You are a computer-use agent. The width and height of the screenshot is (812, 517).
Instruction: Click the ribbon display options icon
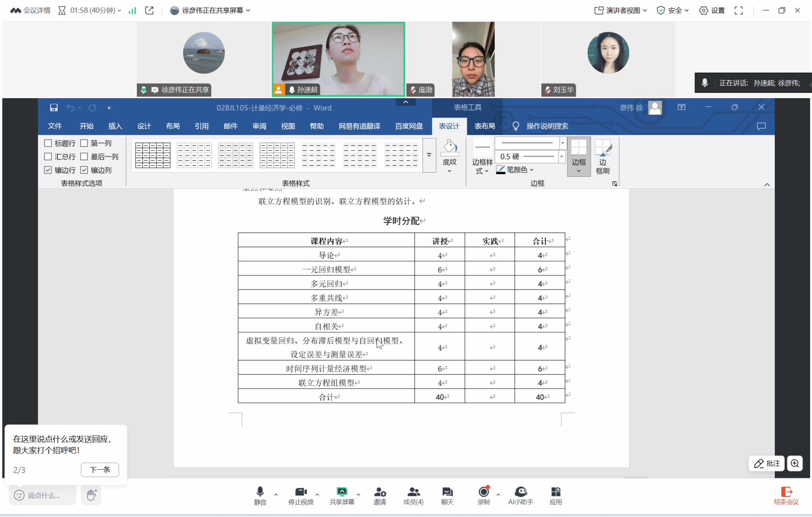[x=682, y=107]
